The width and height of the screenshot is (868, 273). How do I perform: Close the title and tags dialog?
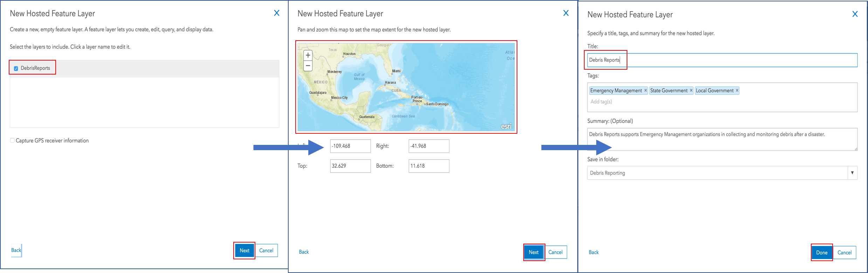pyautogui.click(x=855, y=14)
